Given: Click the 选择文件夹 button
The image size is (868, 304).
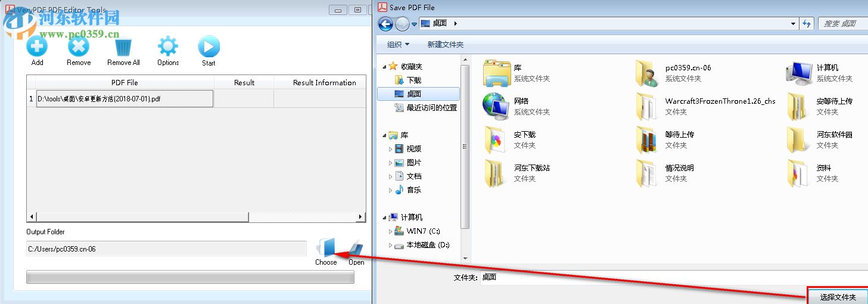Looking at the screenshot, I should click(x=837, y=296).
